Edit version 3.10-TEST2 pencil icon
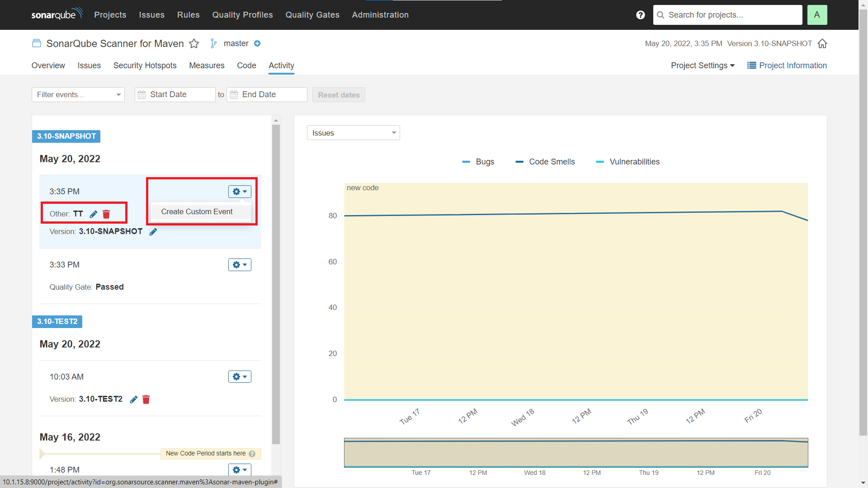868x488 pixels. pos(133,399)
